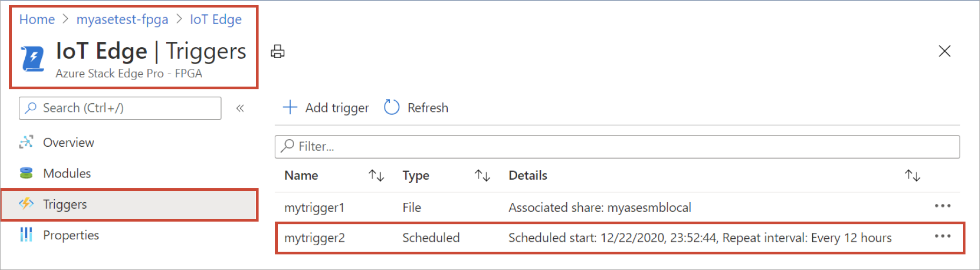Click the print icon beside the page title
The height and width of the screenshot is (270, 980).
tap(277, 52)
